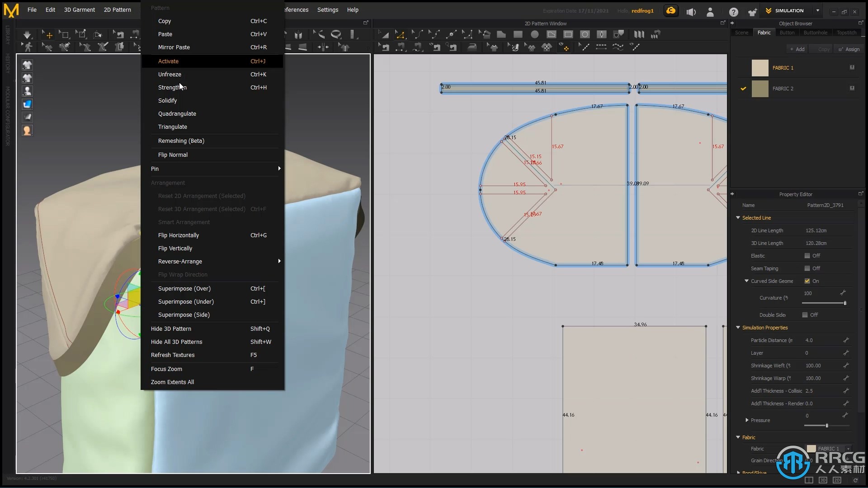Open the 3D Garment menu
868x488 pixels.
pyautogui.click(x=79, y=9)
